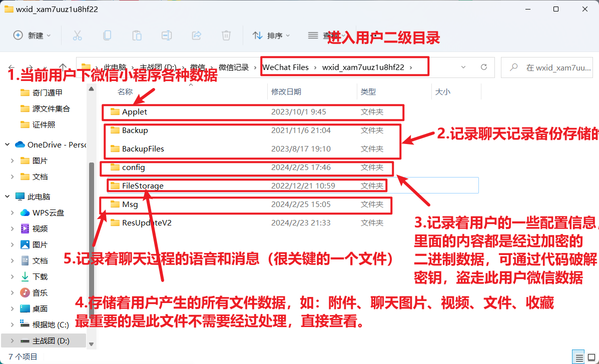The height and width of the screenshot is (364, 599).
Task: Refresh the current folder view
Action: click(x=483, y=67)
